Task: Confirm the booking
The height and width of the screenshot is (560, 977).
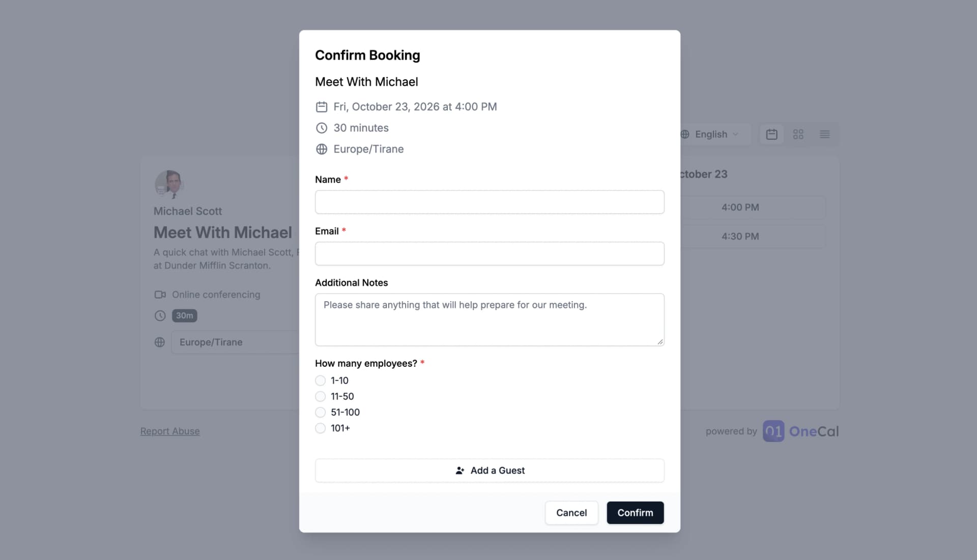Action: (x=635, y=513)
